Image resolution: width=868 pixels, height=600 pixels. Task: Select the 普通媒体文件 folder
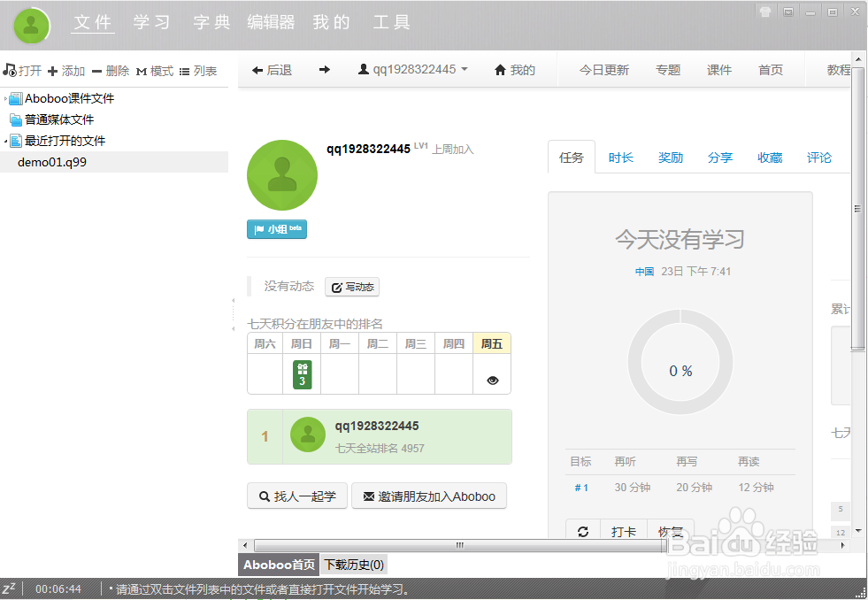51,119
